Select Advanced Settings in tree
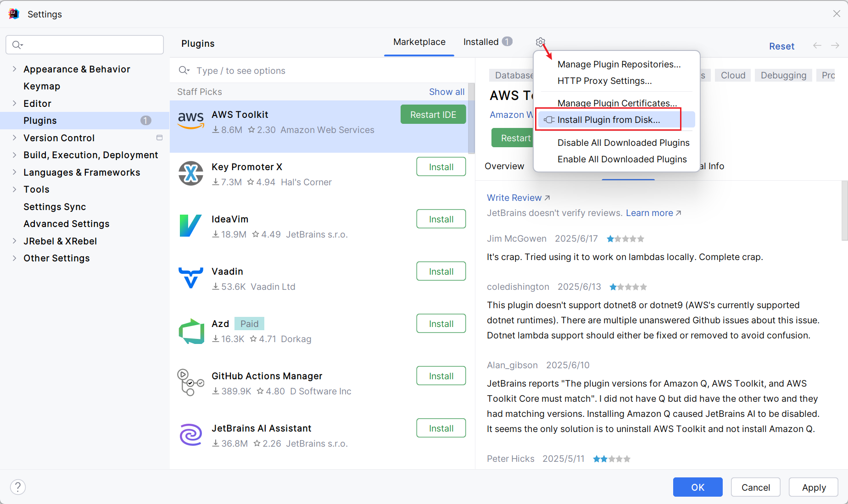Screen dimensions: 848x504 point(67,223)
